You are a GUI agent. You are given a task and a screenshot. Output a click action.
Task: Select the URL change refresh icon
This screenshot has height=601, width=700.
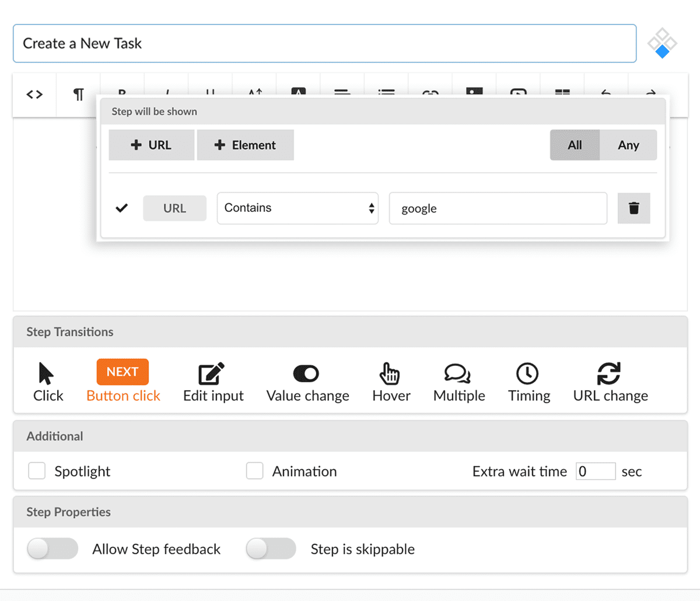[x=608, y=373]
